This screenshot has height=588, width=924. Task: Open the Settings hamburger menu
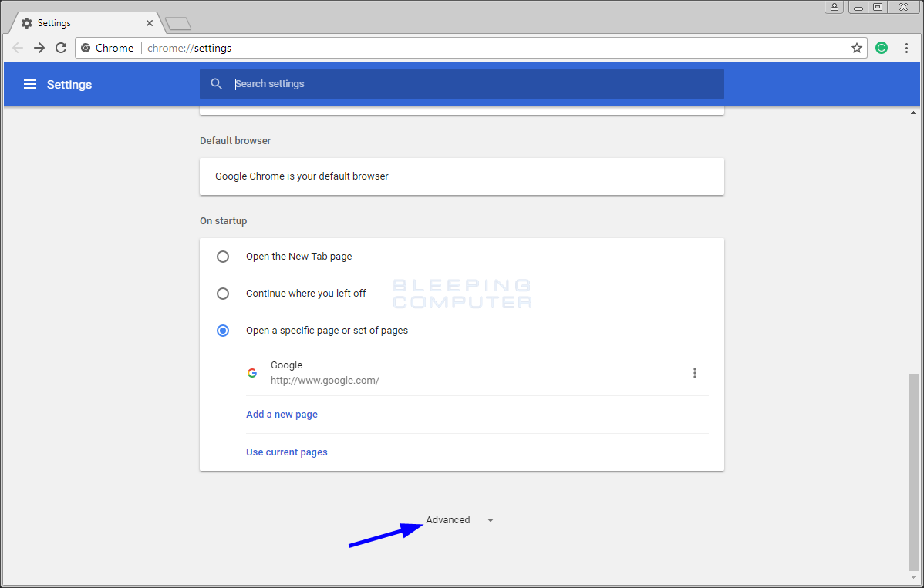[30, 84]
